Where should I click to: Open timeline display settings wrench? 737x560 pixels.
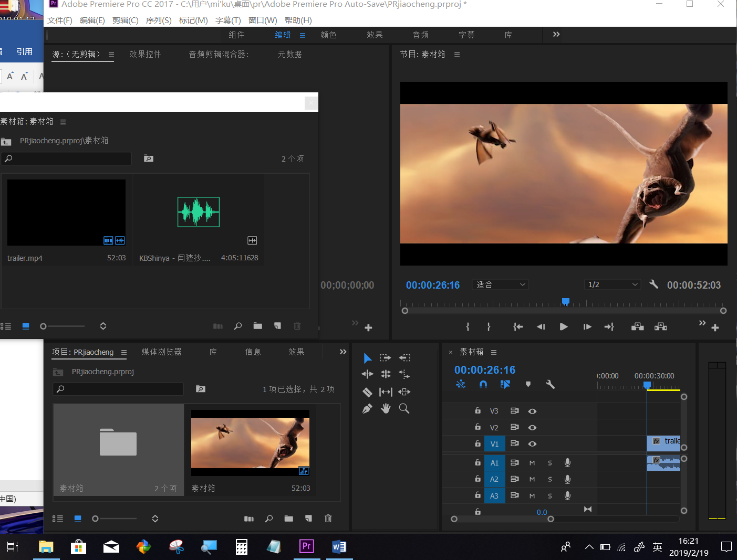pos(550,384)
